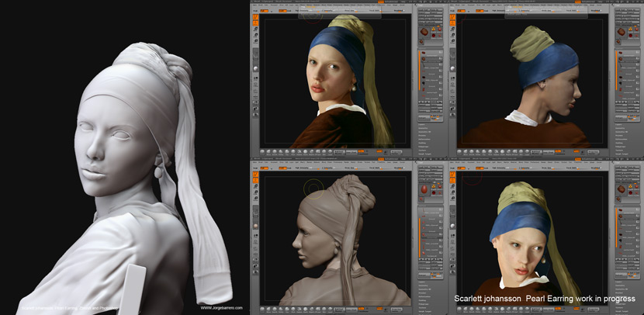644x315 pixels.
Task: Toggle Edit mode in bottom-left ZBrush window
Action: [255, 174]
